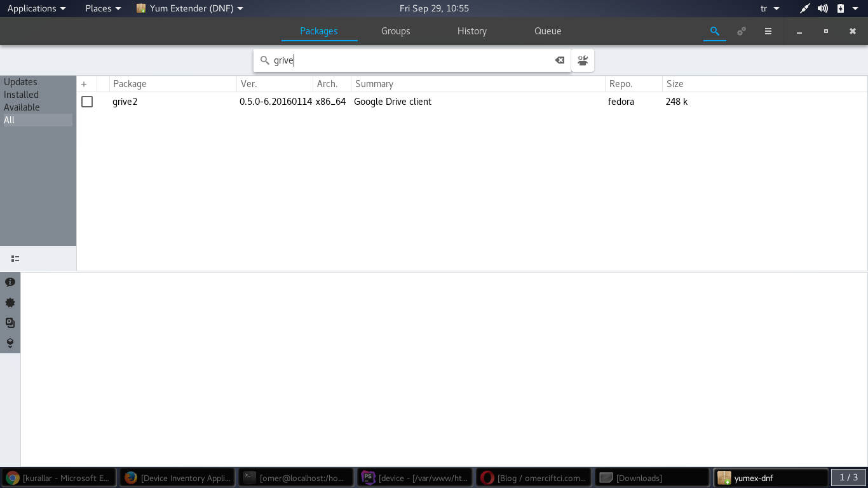Show package file list pane
This screenshot has height=488, width=868.
coord(10,323)
